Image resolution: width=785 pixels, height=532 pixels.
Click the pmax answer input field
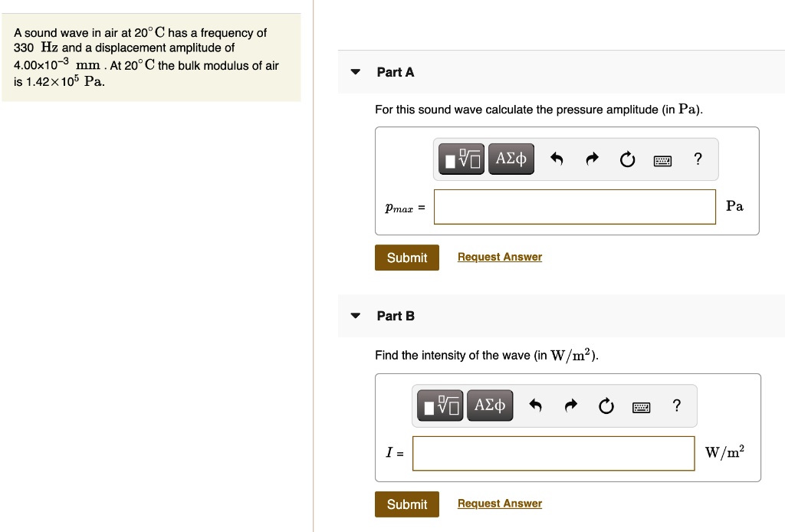[x=574, y=207]
